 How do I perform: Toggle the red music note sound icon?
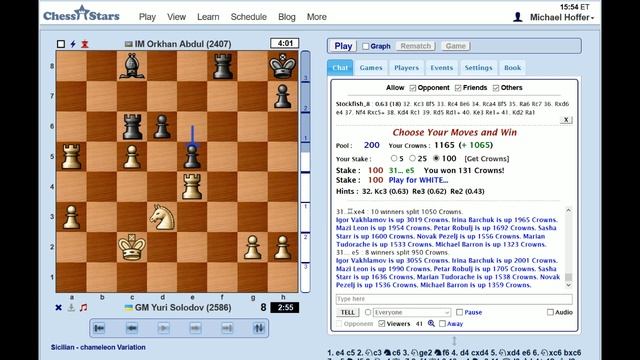point(84,307)
